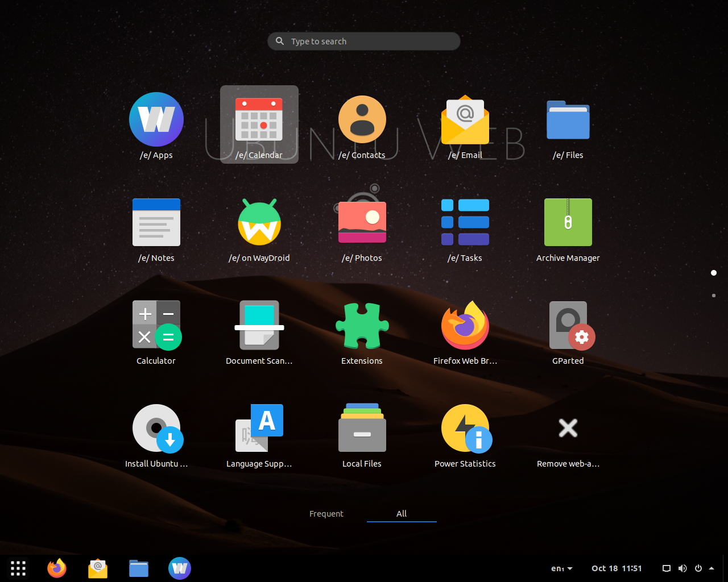Launch Document Scanner
728x582 pixels.
coord(259,331)
